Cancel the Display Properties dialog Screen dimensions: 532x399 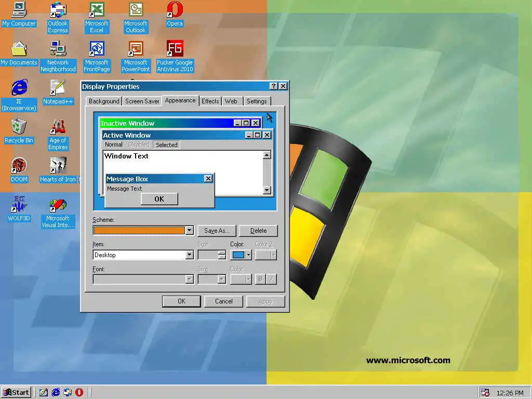point(223,301)
